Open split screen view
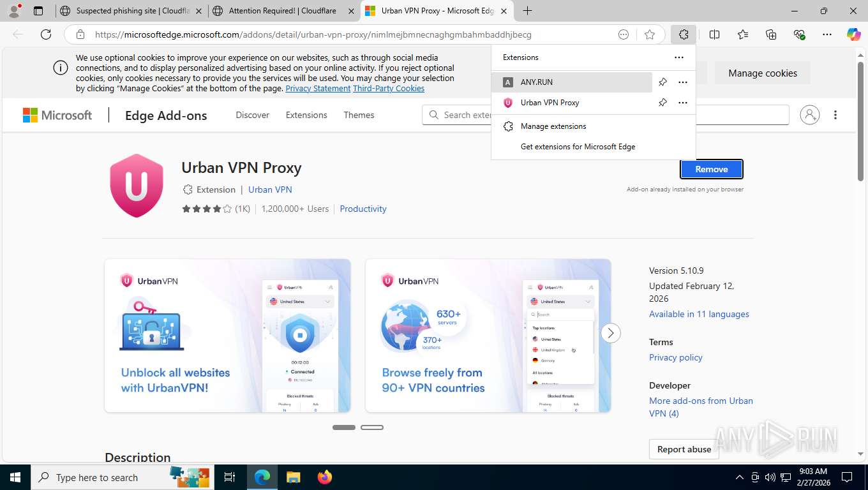Screen dimensions: 868x490 click(x=715, y=34)
